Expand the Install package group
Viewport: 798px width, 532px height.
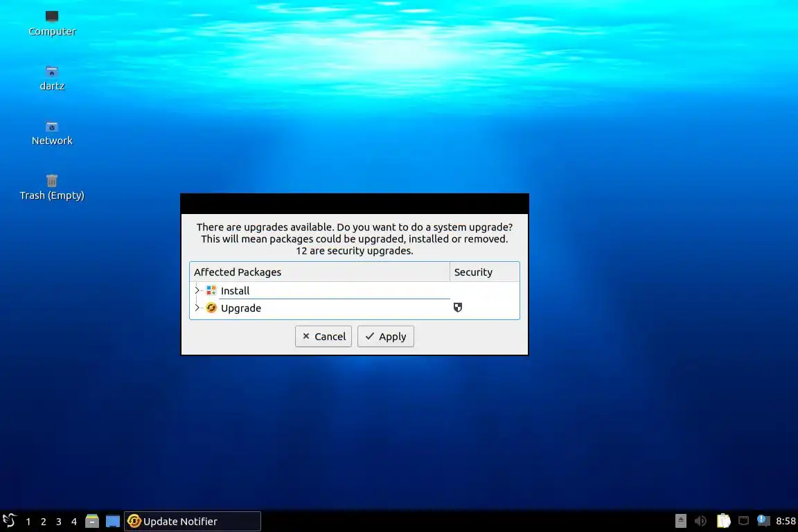click(197, 290)
